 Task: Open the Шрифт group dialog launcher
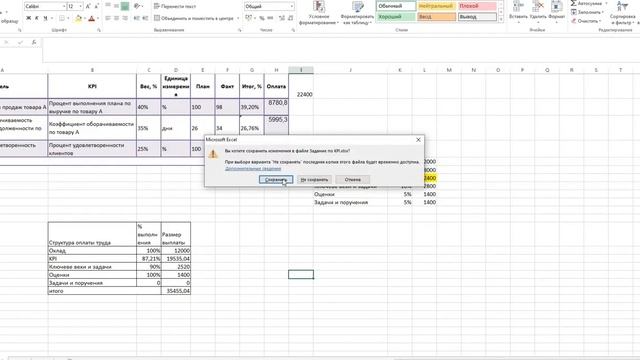(x=99, y=30)
